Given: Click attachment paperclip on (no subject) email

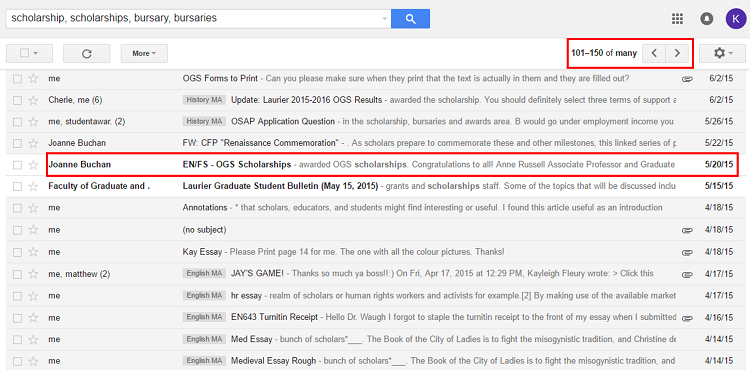Looking at the screenshot, I should 687,230.
